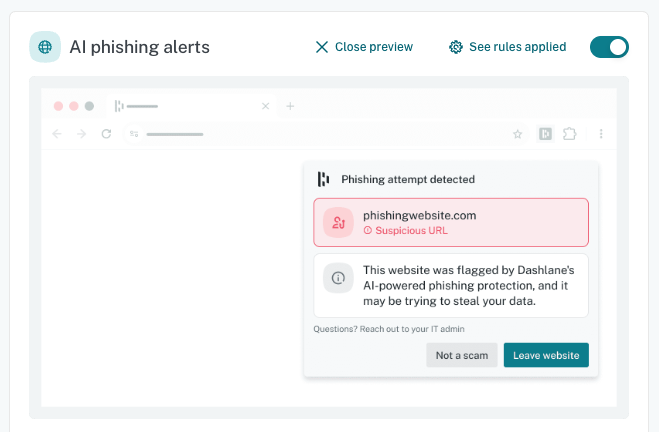Click the site settings icon in address bar
Viewport: 659px width, 432px height.
click(x=134, y=134)
